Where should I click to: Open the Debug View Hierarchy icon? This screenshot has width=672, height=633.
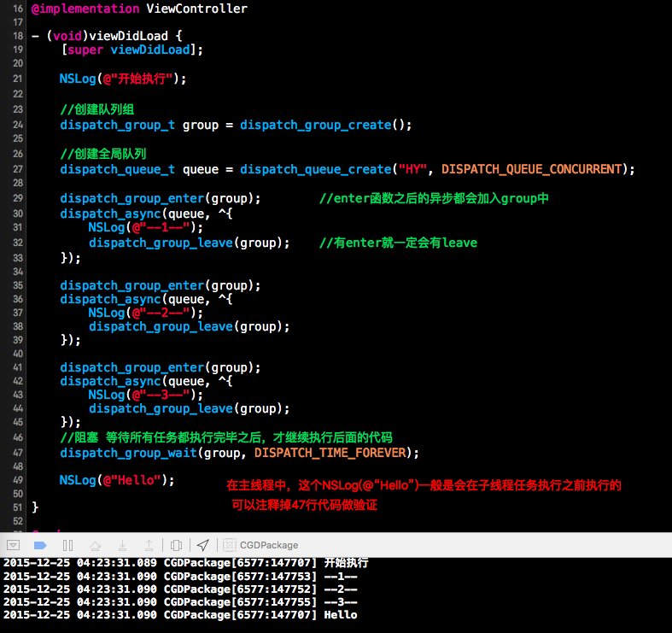[176, 545]
